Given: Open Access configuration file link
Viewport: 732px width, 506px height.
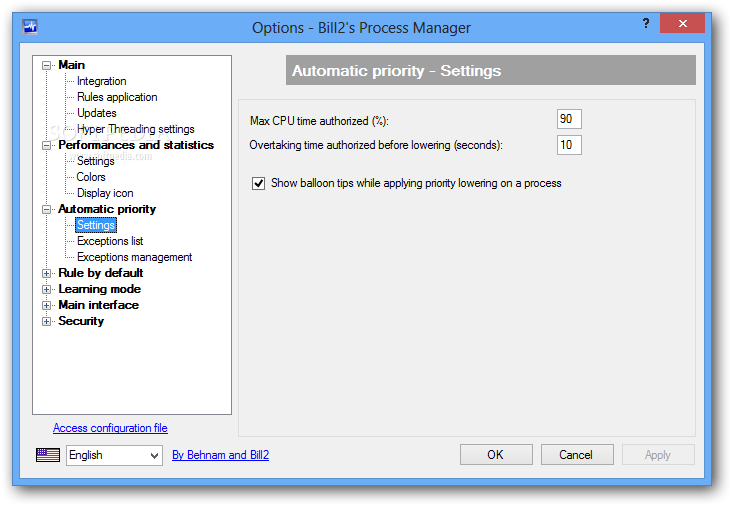Looking at the screenshot, I should coord(110,428).
